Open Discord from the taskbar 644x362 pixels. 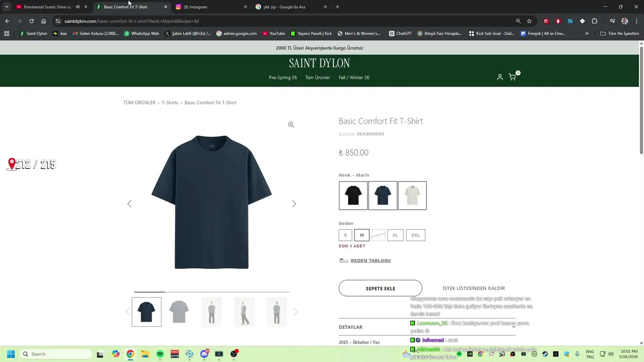point(204,354)
